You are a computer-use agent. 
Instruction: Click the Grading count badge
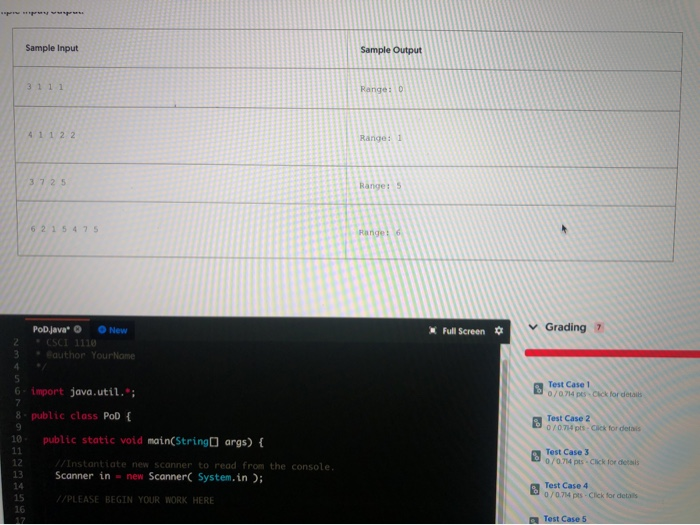(599, 328)
